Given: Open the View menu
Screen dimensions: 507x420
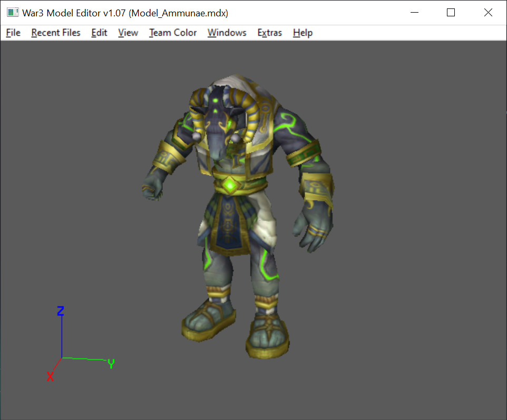Looking at the screenshot, I should 128,33.
